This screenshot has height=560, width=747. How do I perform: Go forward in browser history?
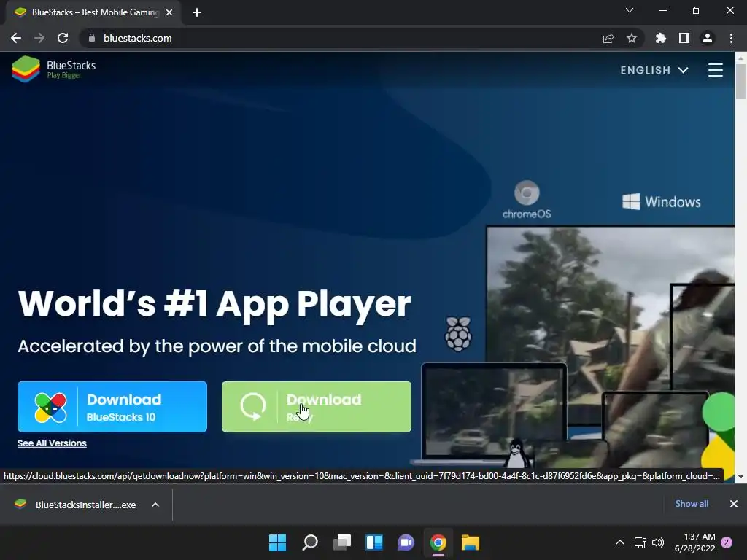pyautogui.click(x=39, y=38)
